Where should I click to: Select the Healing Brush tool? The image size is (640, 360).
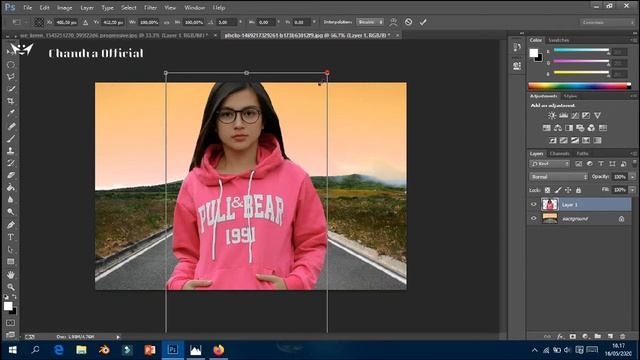pyautogui.click(x=11, y=126)
